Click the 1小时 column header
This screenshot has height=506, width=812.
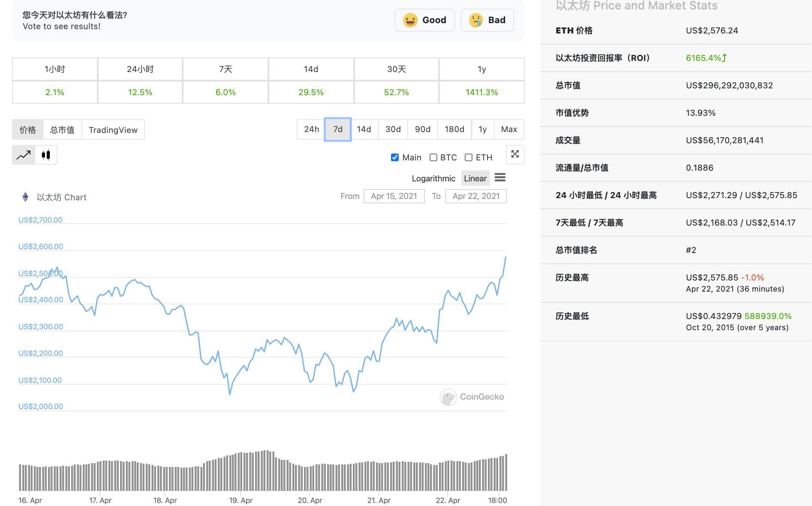click(55, 69)
